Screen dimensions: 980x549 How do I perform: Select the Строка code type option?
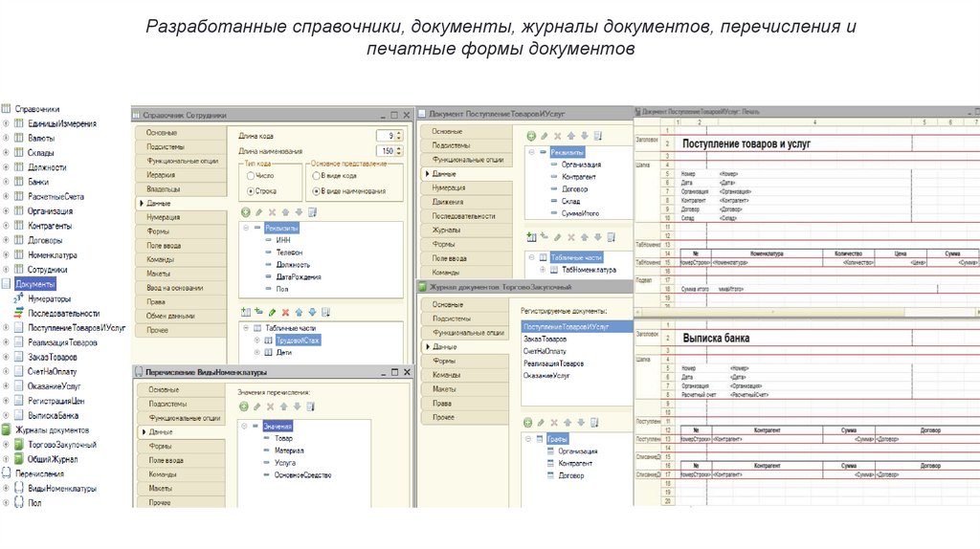[x=250, y=191]
